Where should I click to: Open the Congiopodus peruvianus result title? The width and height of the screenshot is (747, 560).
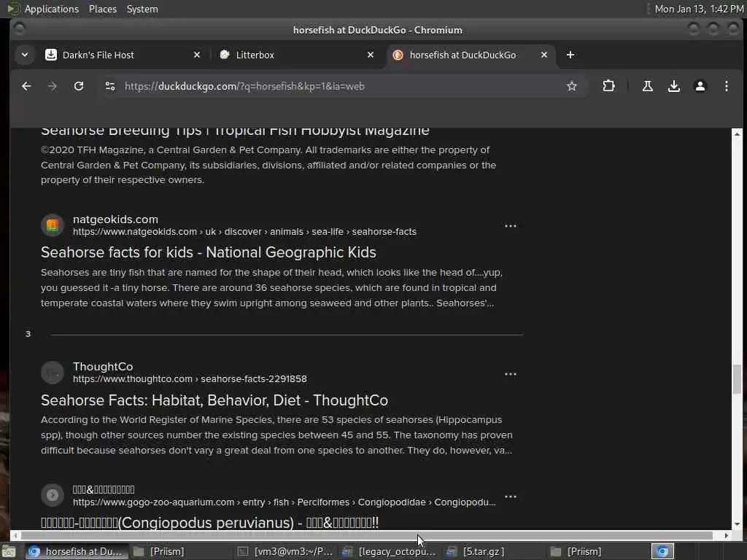click(x=209, y=522)
